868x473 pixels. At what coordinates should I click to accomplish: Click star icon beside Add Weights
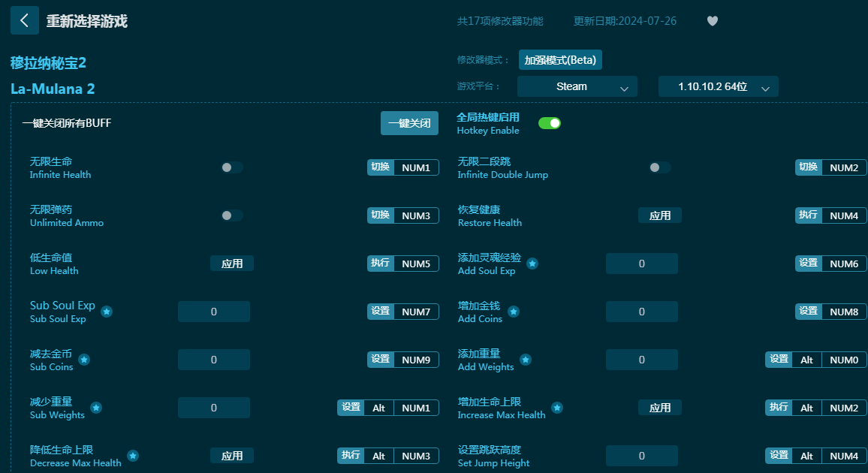pyautogui.click(x=526, y=360)
